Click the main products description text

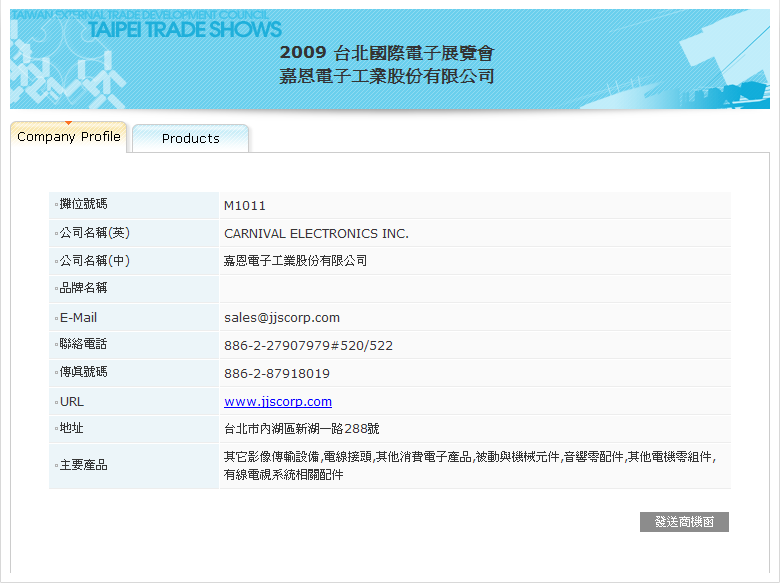(470, 465)
